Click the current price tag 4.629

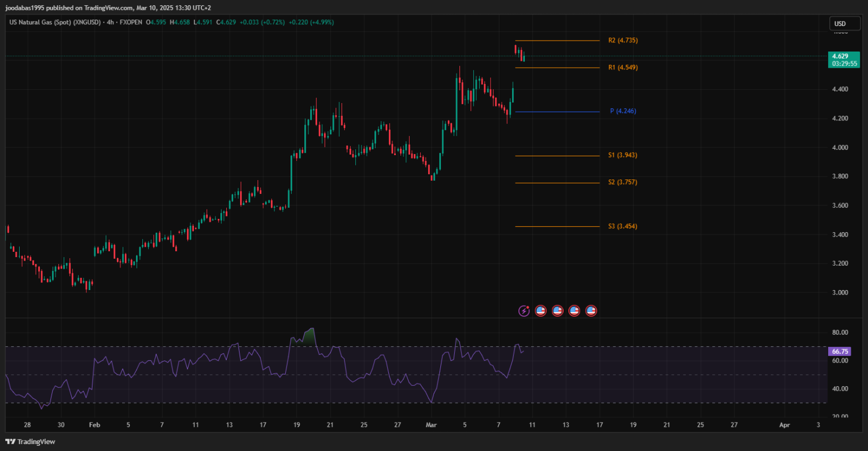pos(840,56)
